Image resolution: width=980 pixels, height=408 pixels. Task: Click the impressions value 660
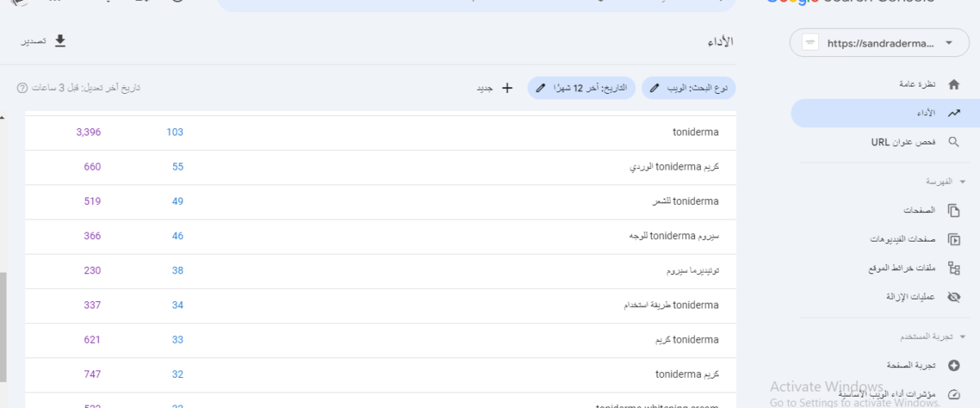click(x=92, y=167)
